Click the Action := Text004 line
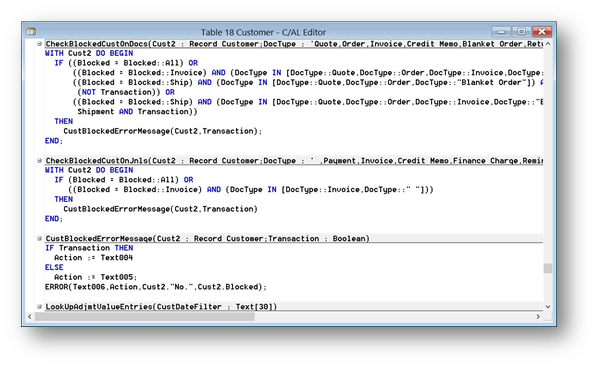The image size is (599, 369). click(x=93, y=258)
